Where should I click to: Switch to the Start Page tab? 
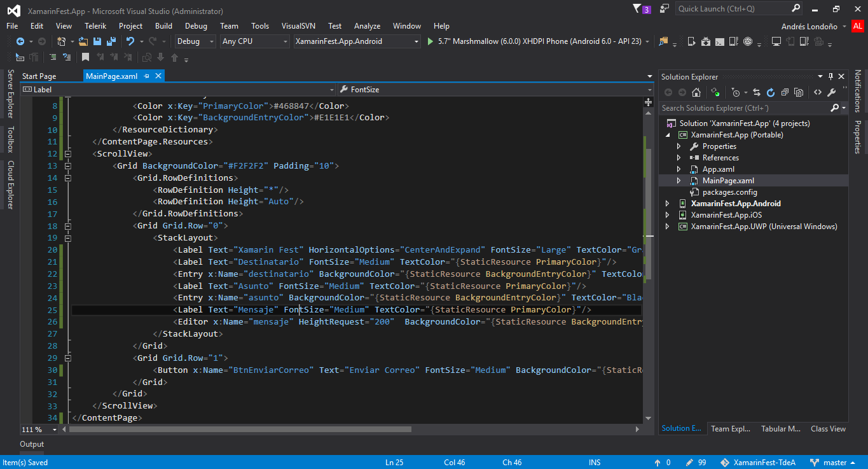tap(39, 76)
